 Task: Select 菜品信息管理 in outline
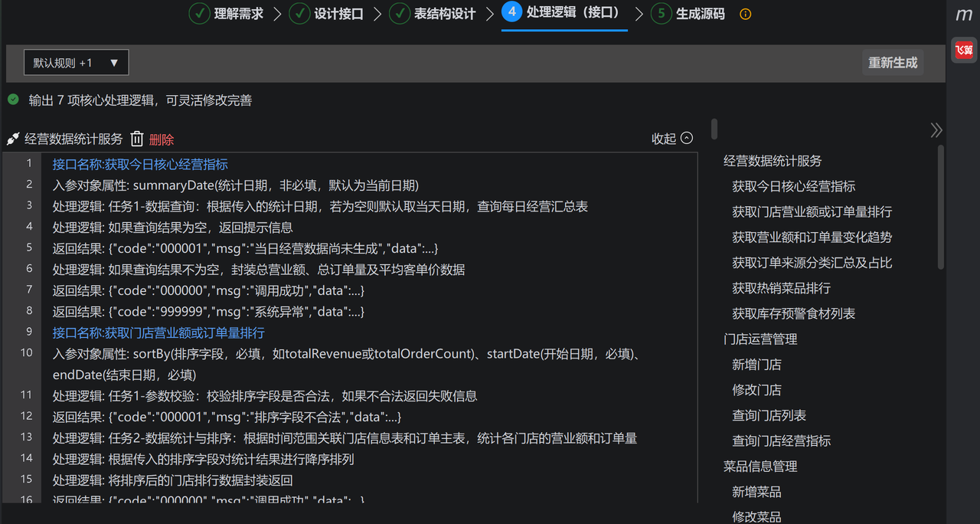[760, 466]
